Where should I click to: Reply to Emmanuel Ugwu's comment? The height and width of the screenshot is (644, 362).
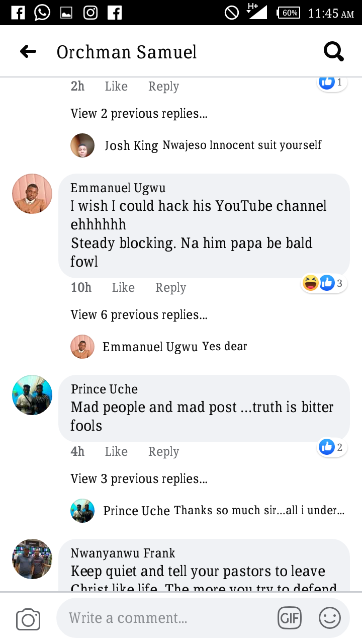[170, 287]
